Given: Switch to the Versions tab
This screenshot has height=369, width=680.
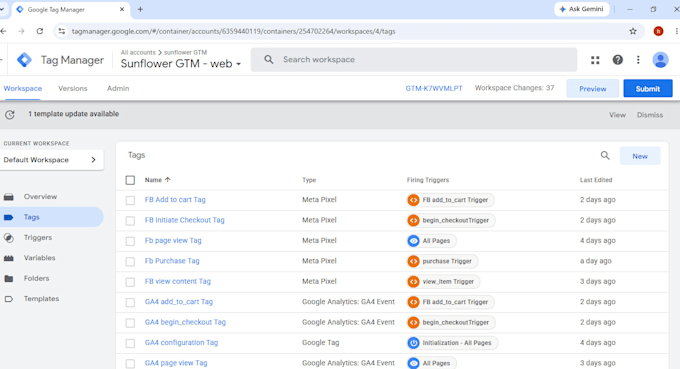Looking at the screenshot, I should (x=73, y=88).
